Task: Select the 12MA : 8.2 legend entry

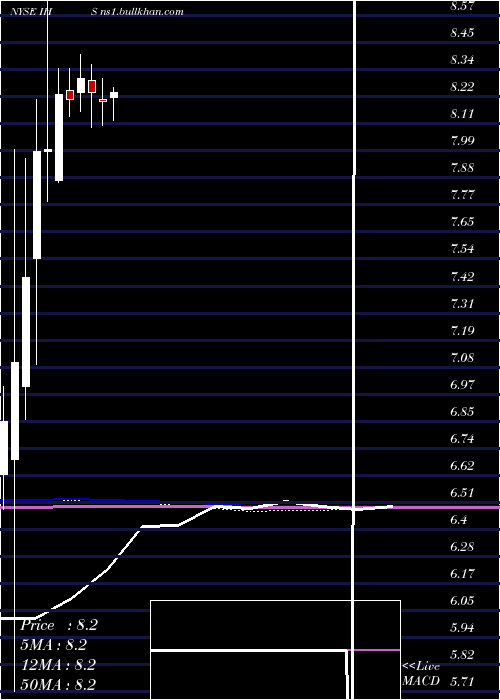Action: click(58, 665)
